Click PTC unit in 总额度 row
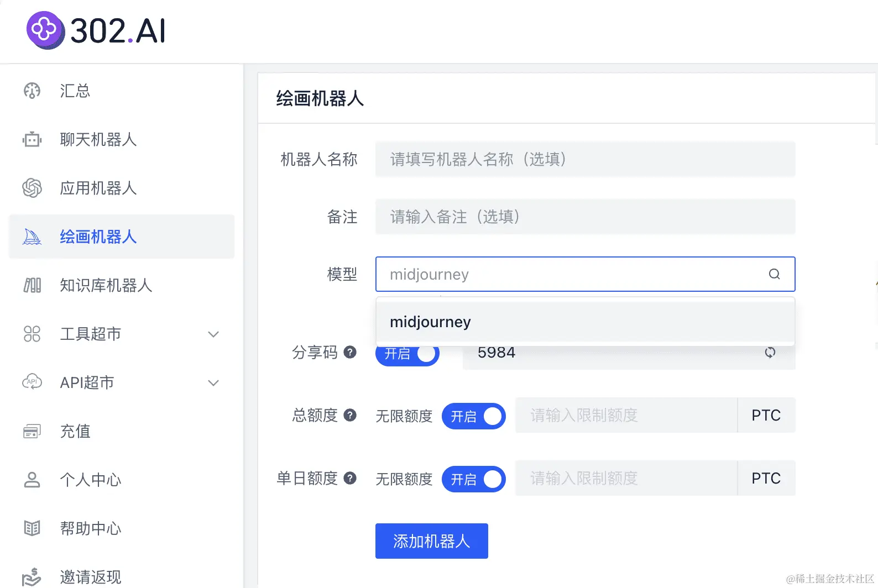The image size is (878, 588). [x=766, y=415]
